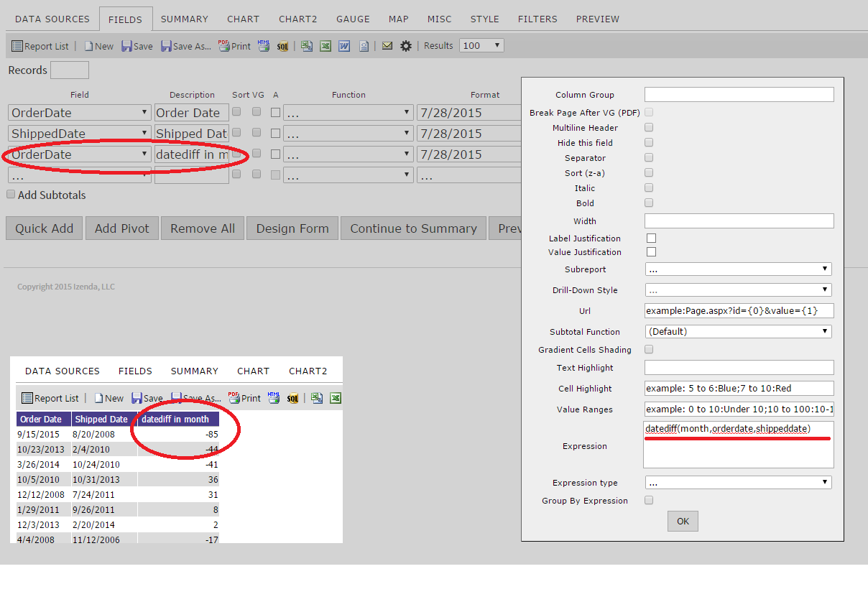Check the Multiline Header option

click(x=649, y=127)
